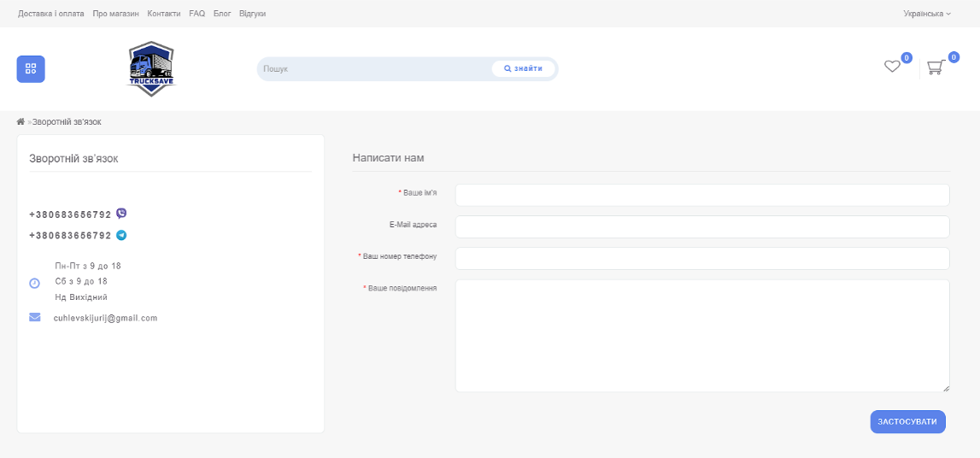The height and width of the screenshot is (458, 980).
Task: Go to Контакти page
Action: [164, 14]
